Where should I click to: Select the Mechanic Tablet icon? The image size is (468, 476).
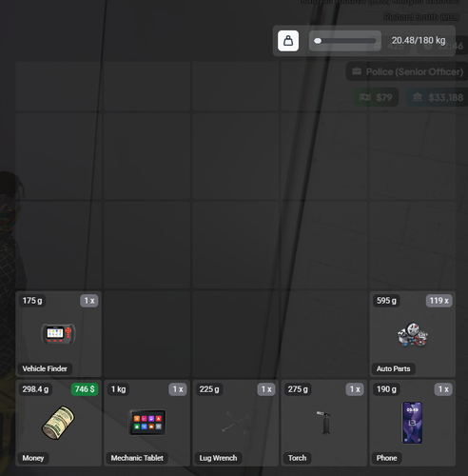click(147, 423)
